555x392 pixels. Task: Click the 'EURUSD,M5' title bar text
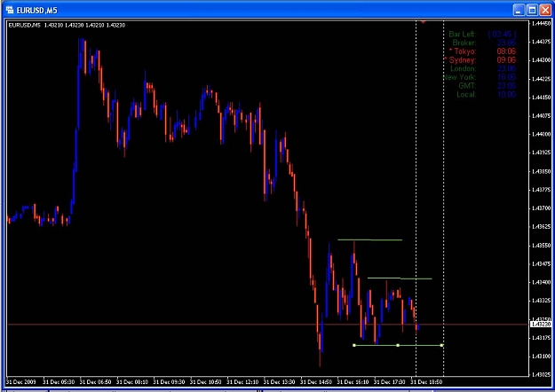tap(36, 11)
